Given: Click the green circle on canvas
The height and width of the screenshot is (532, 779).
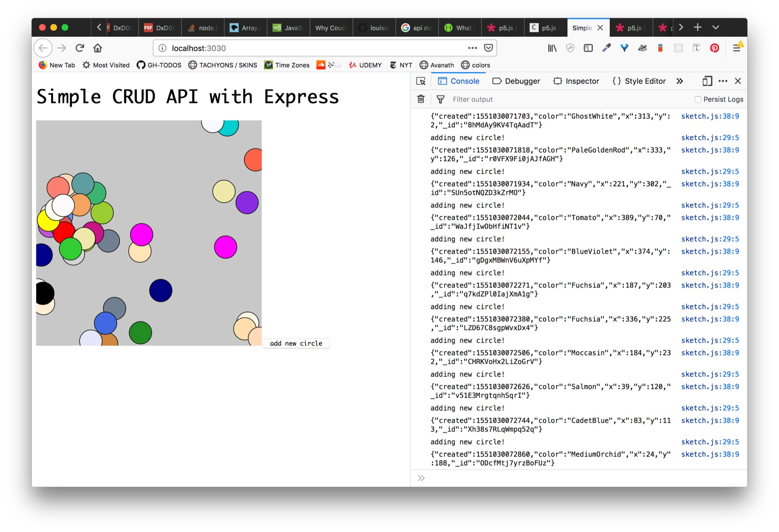Looking at the screenshot, I should point(140,332).
